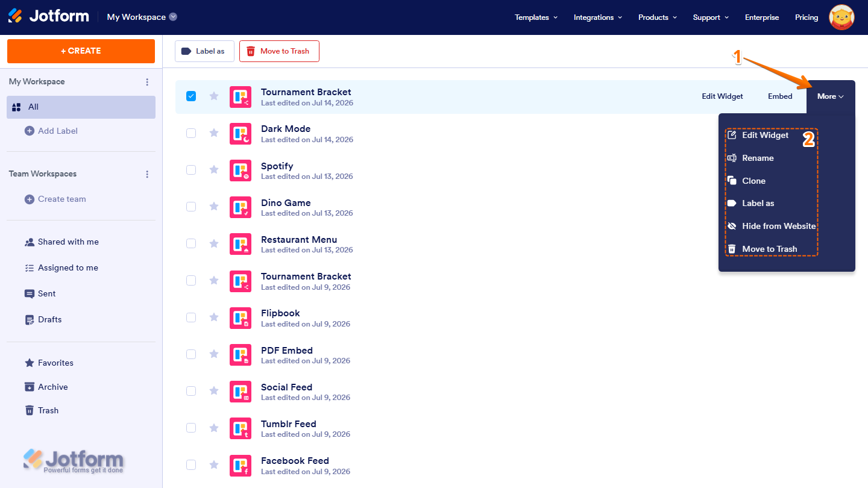The height and width of the screenshot is (488, 868).
Task: Open Team Workspaces three-dot options
Action: point(147,174)
